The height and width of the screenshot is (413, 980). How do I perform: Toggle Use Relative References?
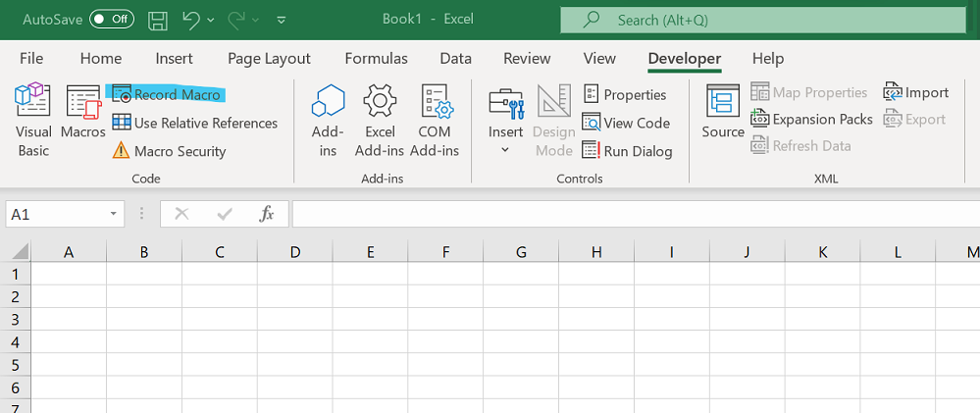coord(194,123)
